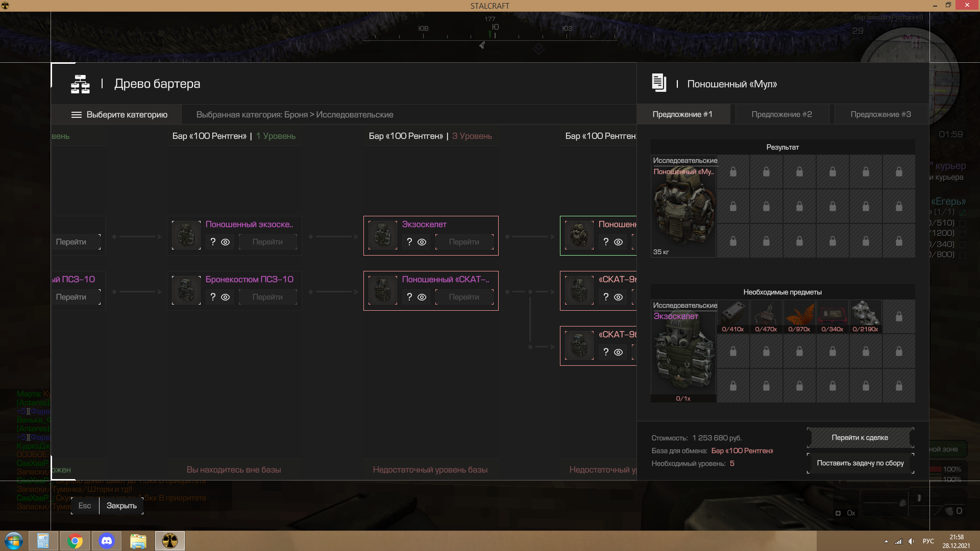Toggle eye preview on «СКАТ-9б card
This screenshot has height=551, width=980.
tap(619, 353)
